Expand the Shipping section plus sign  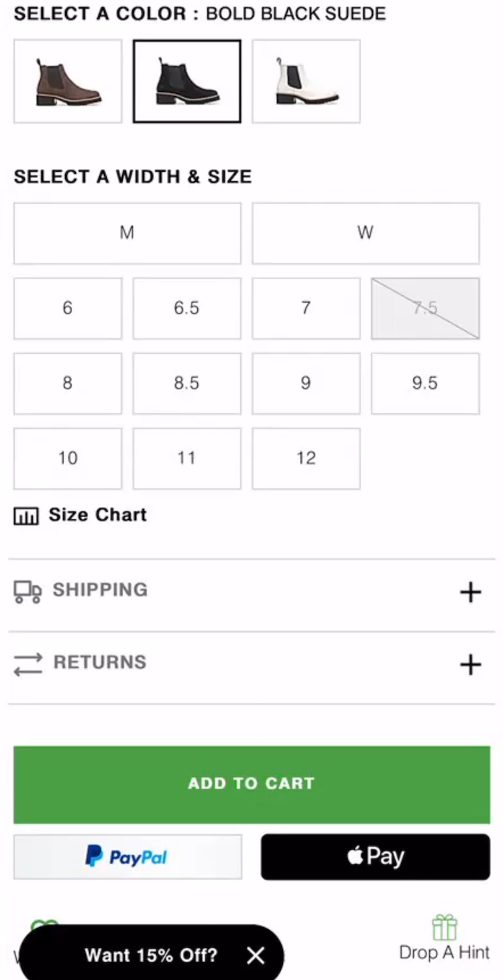pyautogui.click(x=470, y=592)
